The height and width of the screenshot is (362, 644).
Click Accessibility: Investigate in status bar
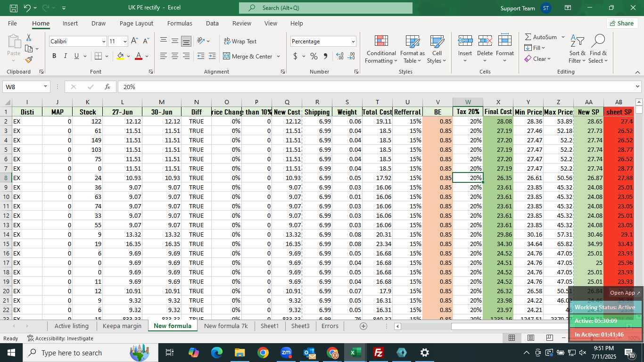pos(60,338)
